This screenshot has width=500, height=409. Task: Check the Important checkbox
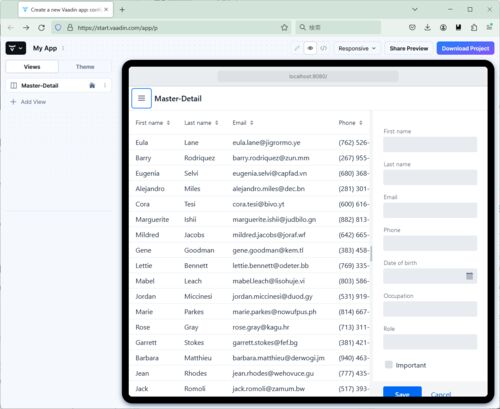click(x=389, y=365)
